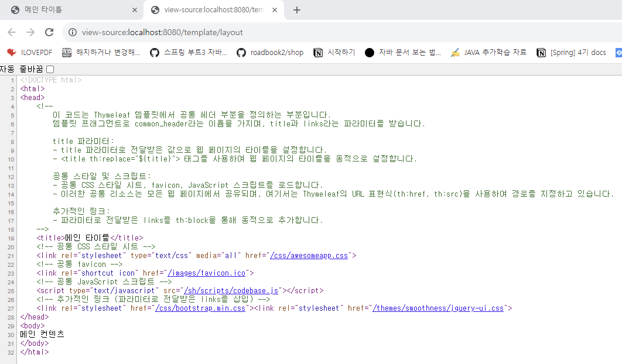Click the closing </body> tag
This screenshot has height=364, width=622.
[x=35, y=343]
